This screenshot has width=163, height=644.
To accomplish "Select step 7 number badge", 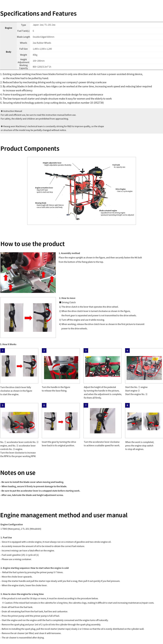I will 86,405.
